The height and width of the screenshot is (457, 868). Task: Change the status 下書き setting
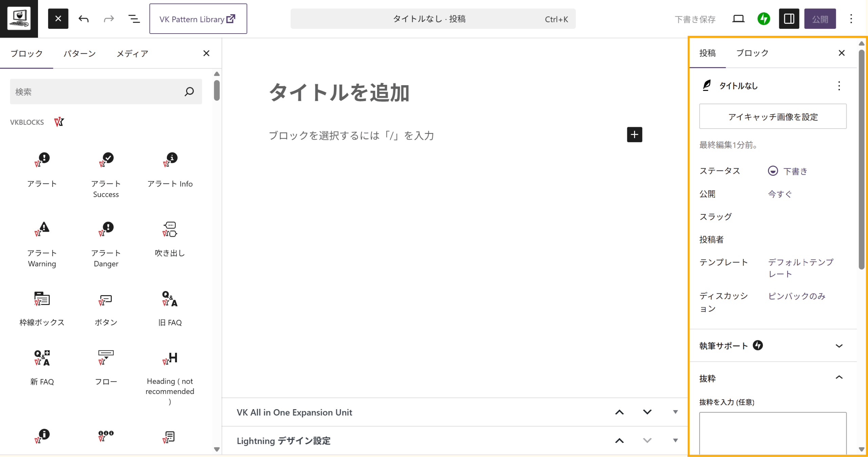coord(795,171)
